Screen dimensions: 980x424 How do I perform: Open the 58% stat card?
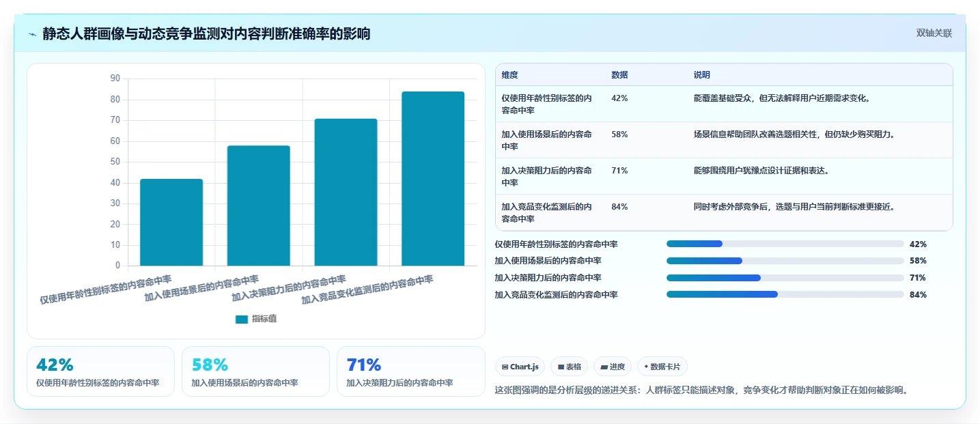pos(256,371)
